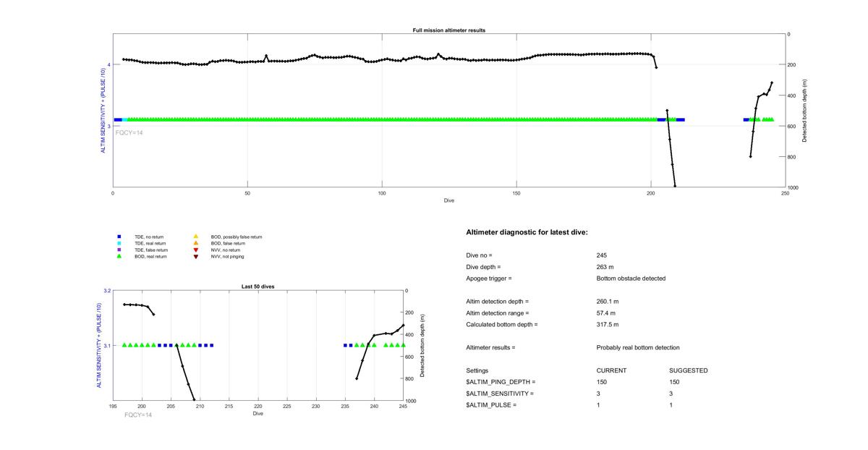The image size is (868, 450).
Task: Click the '100' tick on the full mission x-axis
Action: click(x=382, y=193)
